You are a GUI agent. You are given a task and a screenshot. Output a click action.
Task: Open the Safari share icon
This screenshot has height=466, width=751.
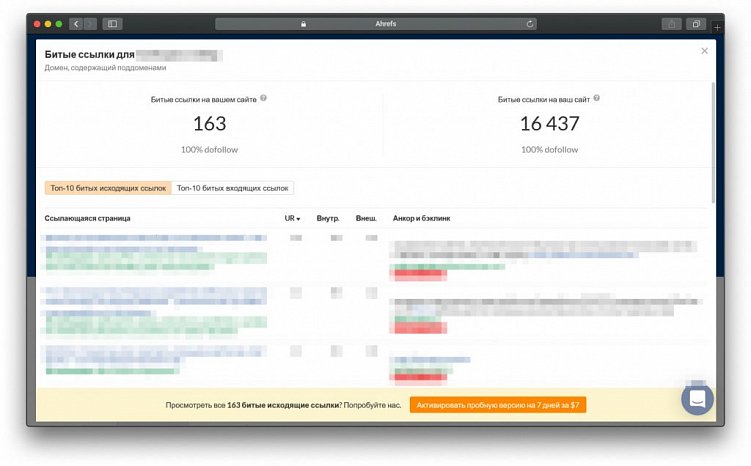pyautogui.click(x=671, y=24)
